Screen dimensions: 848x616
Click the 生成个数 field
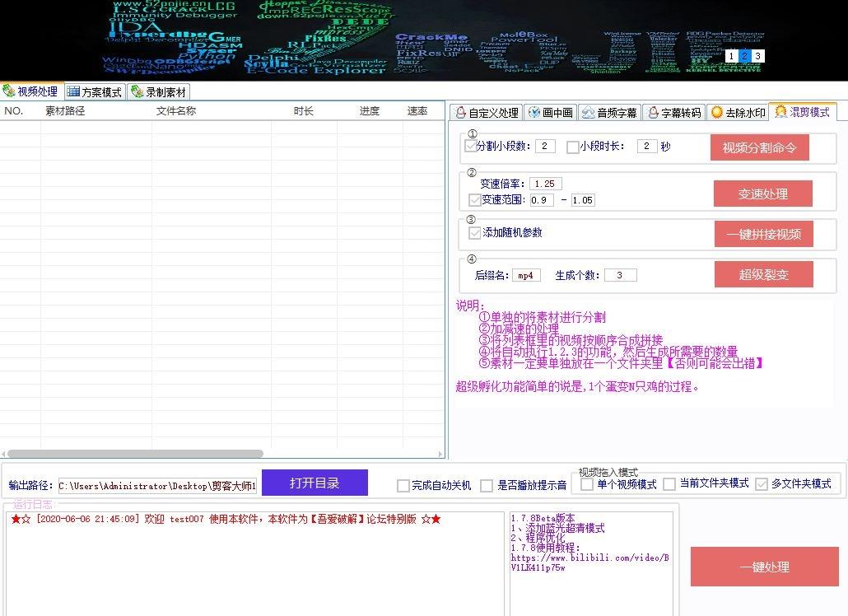click(x=620, y=275)
